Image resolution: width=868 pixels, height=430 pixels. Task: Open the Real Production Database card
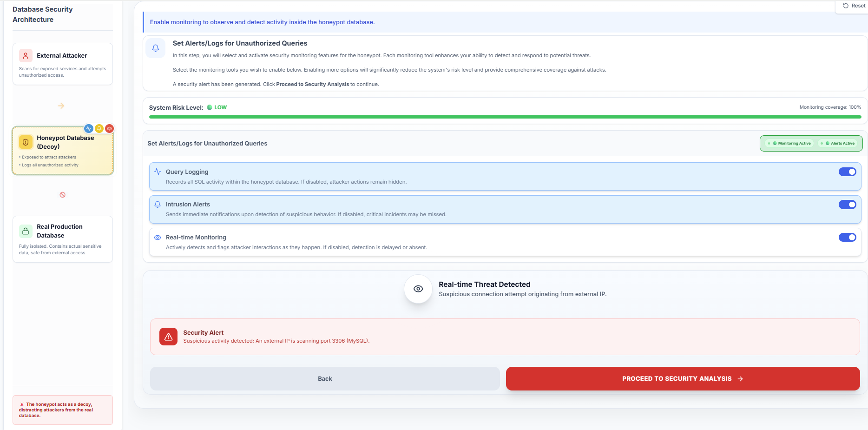(63, 239)
